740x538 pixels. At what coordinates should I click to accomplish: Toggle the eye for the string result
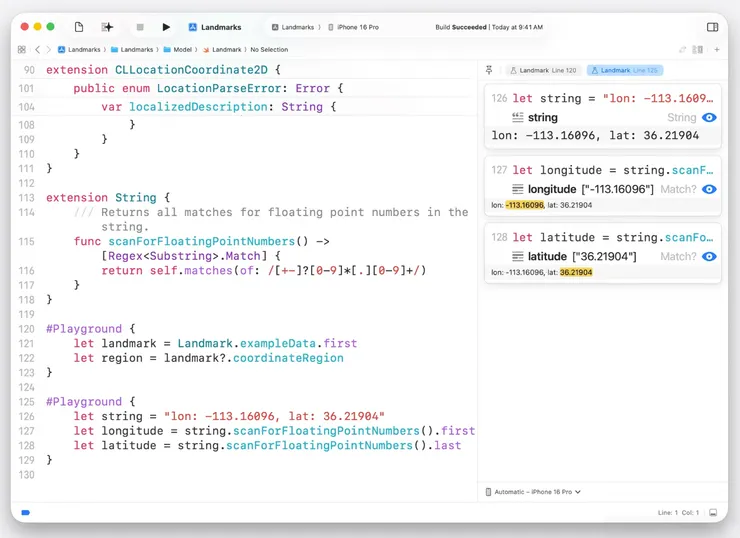[x=709, y=118]
